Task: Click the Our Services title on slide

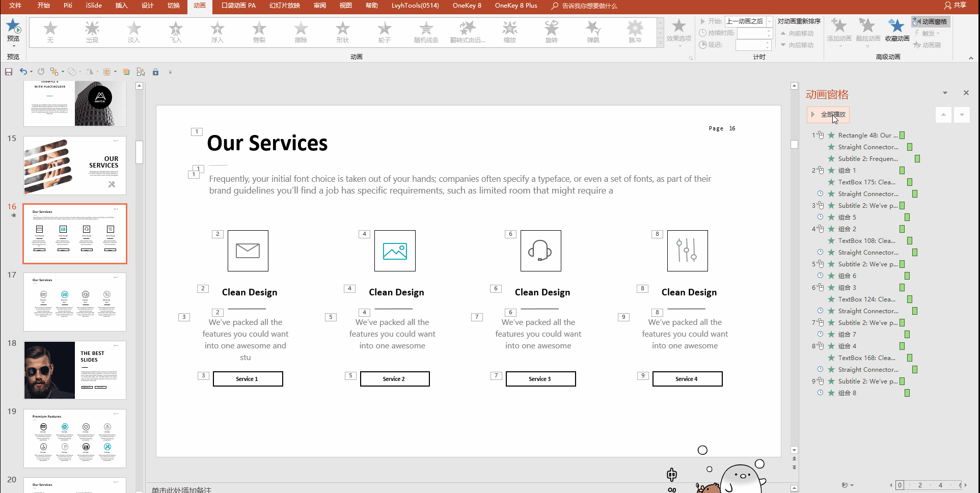Action: [x=267, y=143]
